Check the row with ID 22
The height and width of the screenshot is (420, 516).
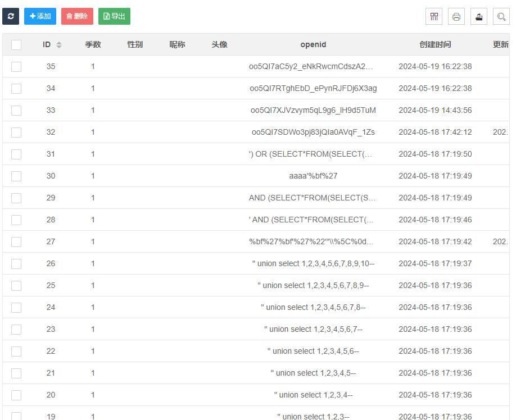(x=16, y=351)
